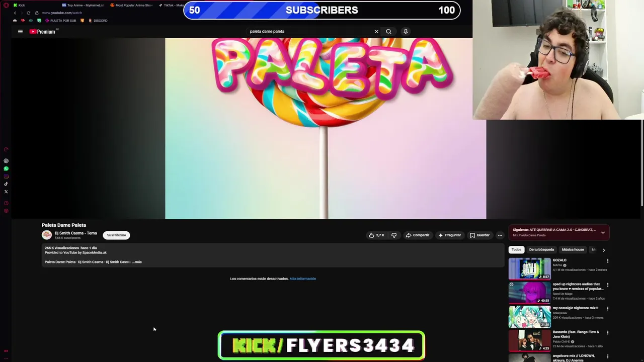The height and width of the screenshot is (362, 644).
Task: Show more filter chips with the arrow
Action: click(x=603, y=250)
